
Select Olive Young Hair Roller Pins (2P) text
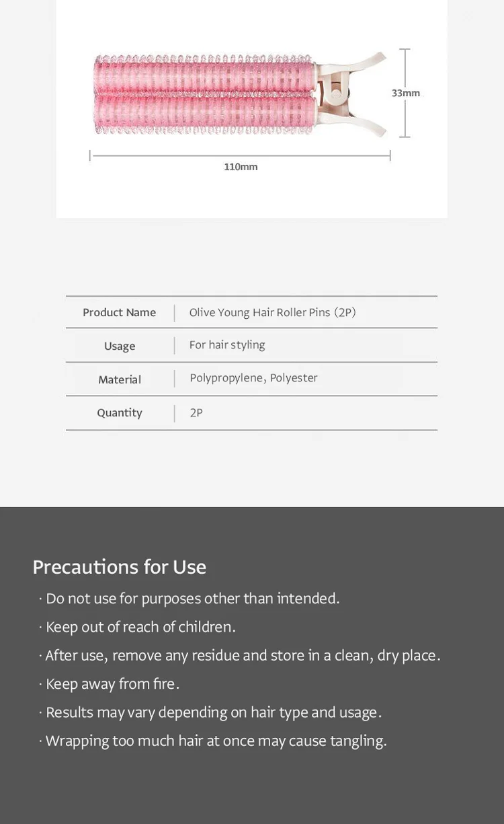(272, 312)
